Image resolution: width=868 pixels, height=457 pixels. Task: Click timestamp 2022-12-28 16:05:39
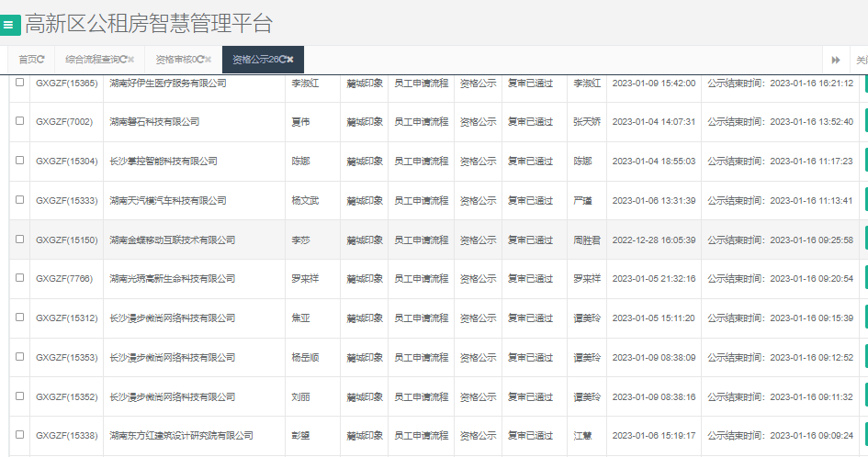(x=654, y=240)
